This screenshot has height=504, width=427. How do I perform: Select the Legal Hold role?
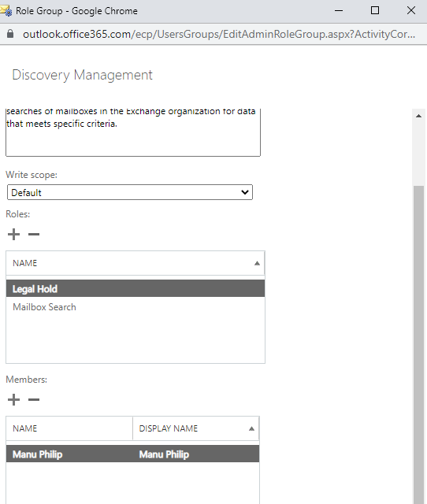(x=136, y=288)
